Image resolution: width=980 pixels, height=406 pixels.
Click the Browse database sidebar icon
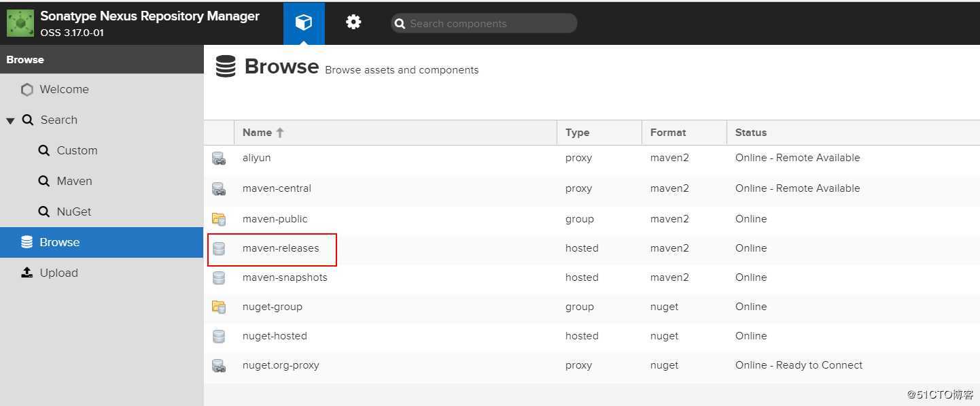27,242
